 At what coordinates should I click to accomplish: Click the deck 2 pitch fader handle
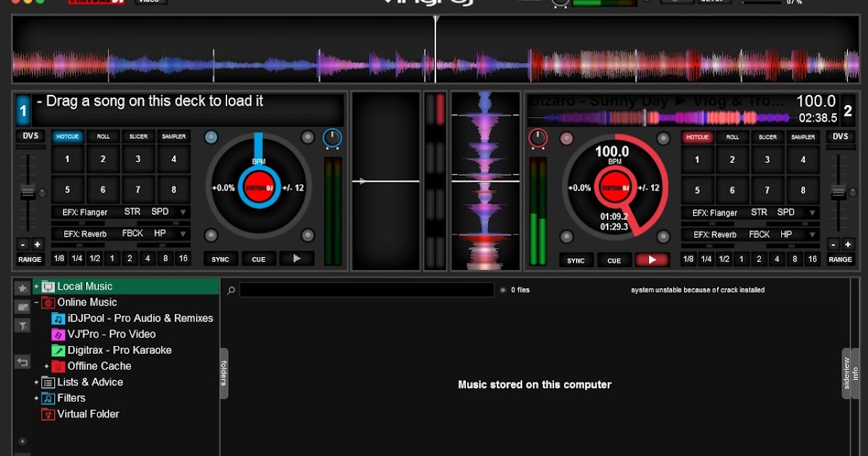pyautogui.click(x=838, y=192)
